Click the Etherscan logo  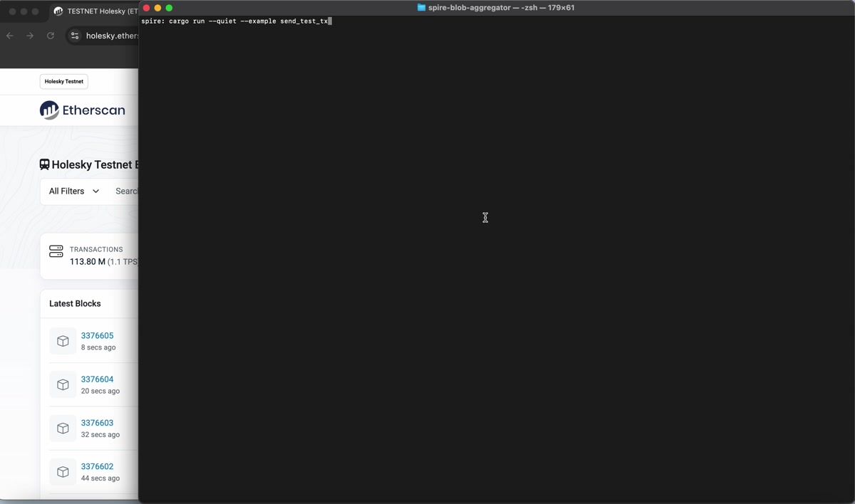click(82, 110)
